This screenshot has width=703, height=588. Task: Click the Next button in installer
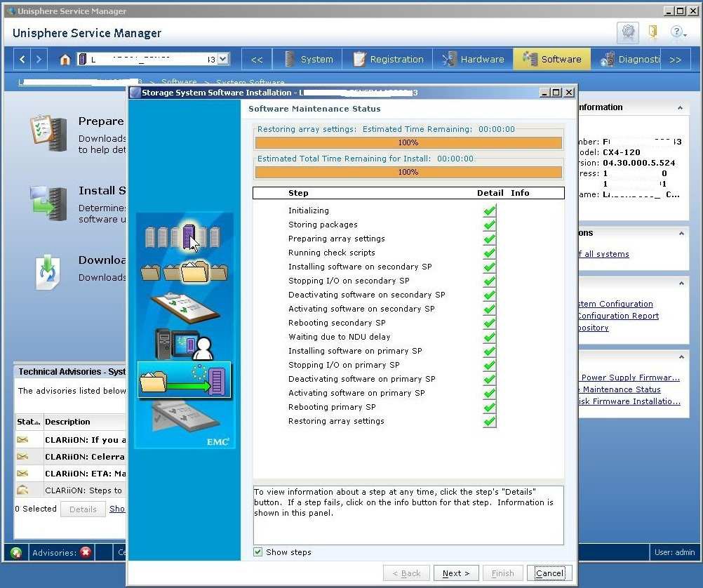click(456, 573)
